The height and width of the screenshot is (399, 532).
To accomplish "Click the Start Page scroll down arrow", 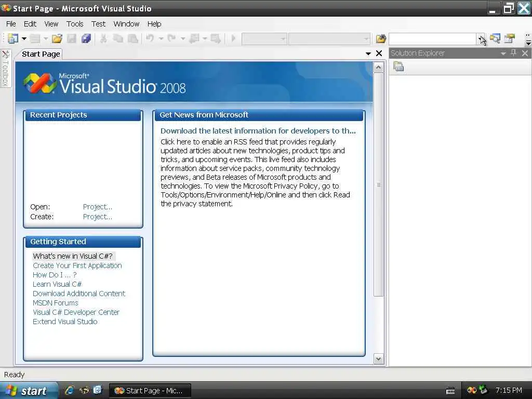I will (x=379, y=358).
